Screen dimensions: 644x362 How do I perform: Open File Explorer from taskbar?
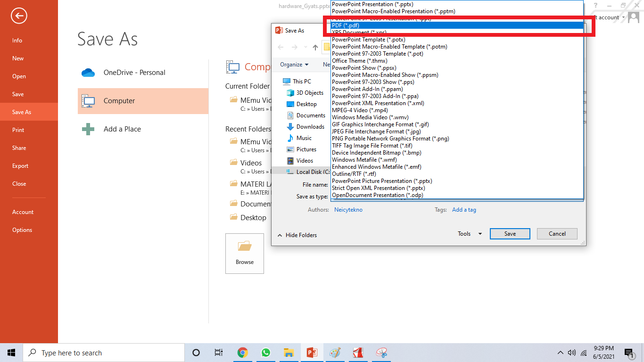click(x=289, y=353)
